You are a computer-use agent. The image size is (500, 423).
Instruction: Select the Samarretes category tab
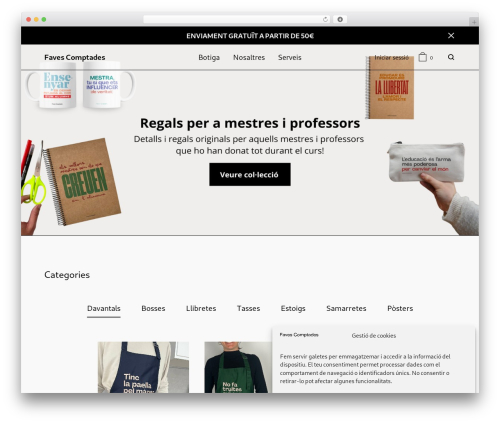pyautogui.click(x=346, y=308)
